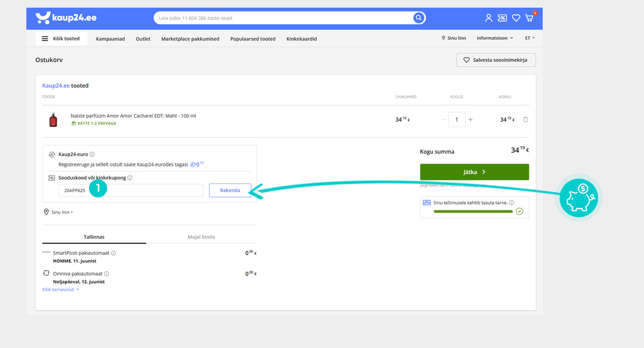This screenshot has height=348, width=644.
Task: Decrease product quantity with minus button
Action: pos(443,120)
